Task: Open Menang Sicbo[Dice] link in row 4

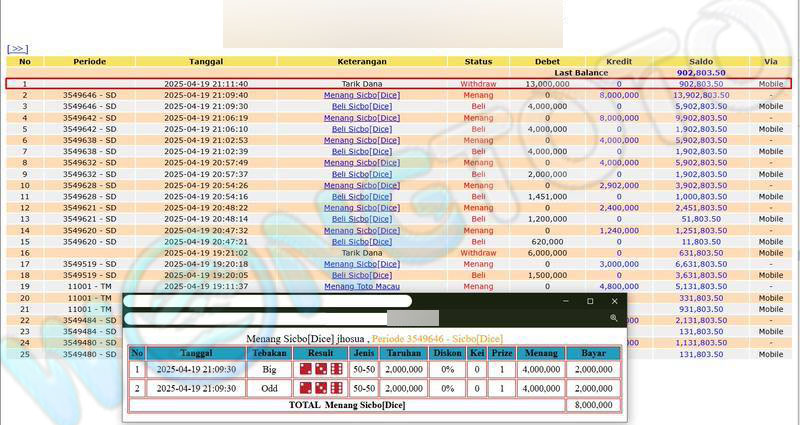Action: 361,118
